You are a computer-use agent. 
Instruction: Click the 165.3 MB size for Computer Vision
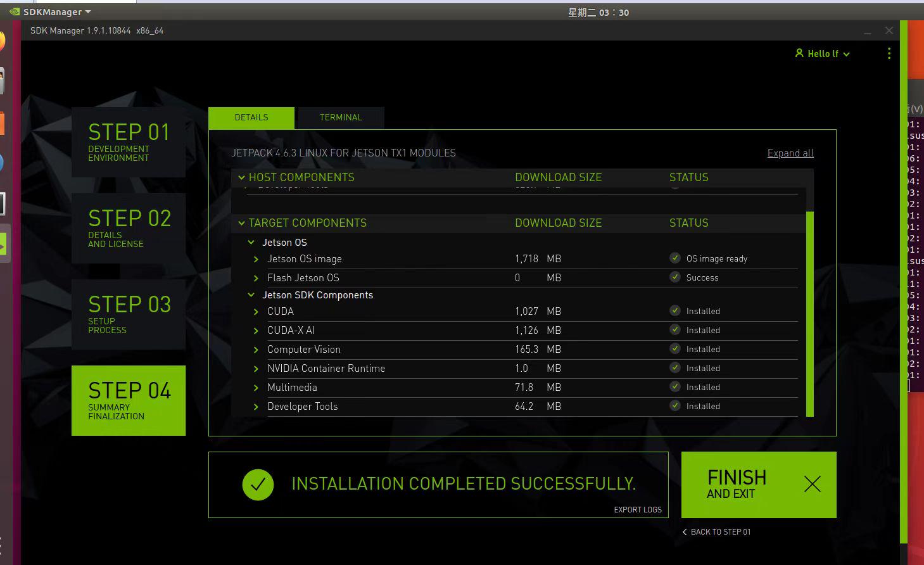pyautogui.click(x=538, y=350)
